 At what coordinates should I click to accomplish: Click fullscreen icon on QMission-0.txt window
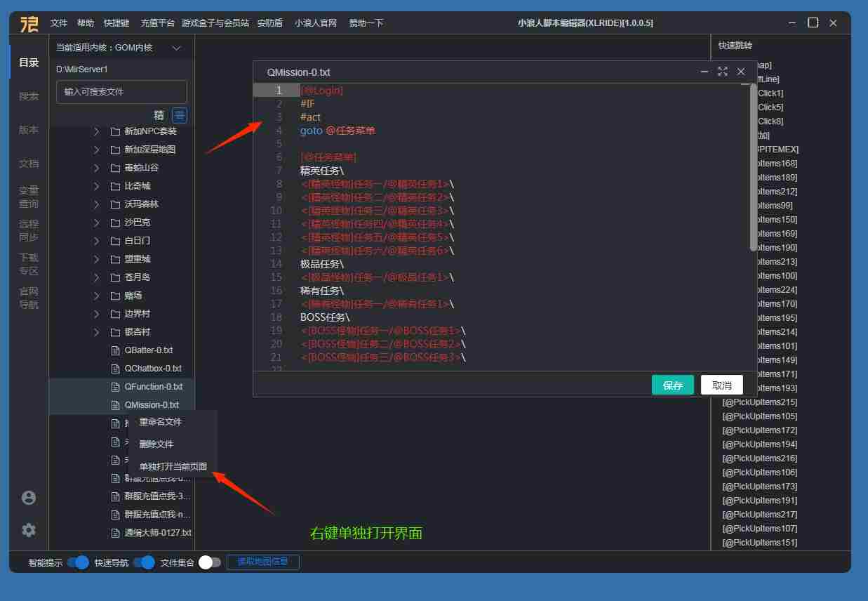[723, 72]
